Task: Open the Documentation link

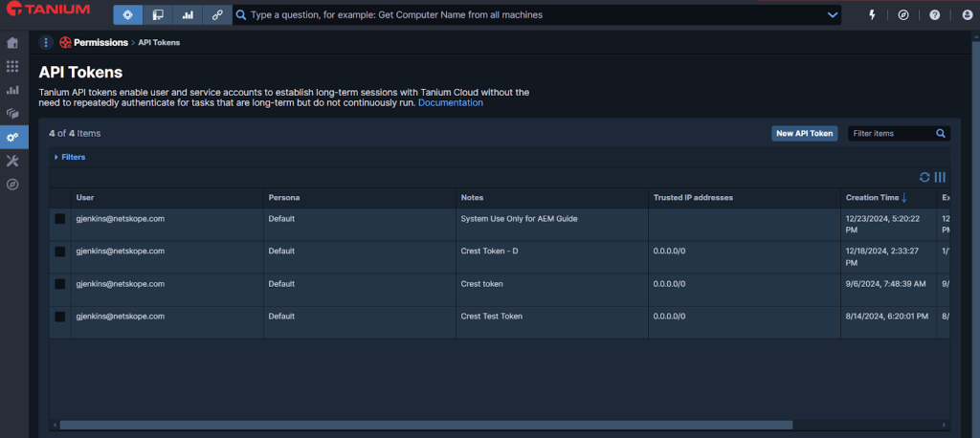Action: (x=451, y=102)
